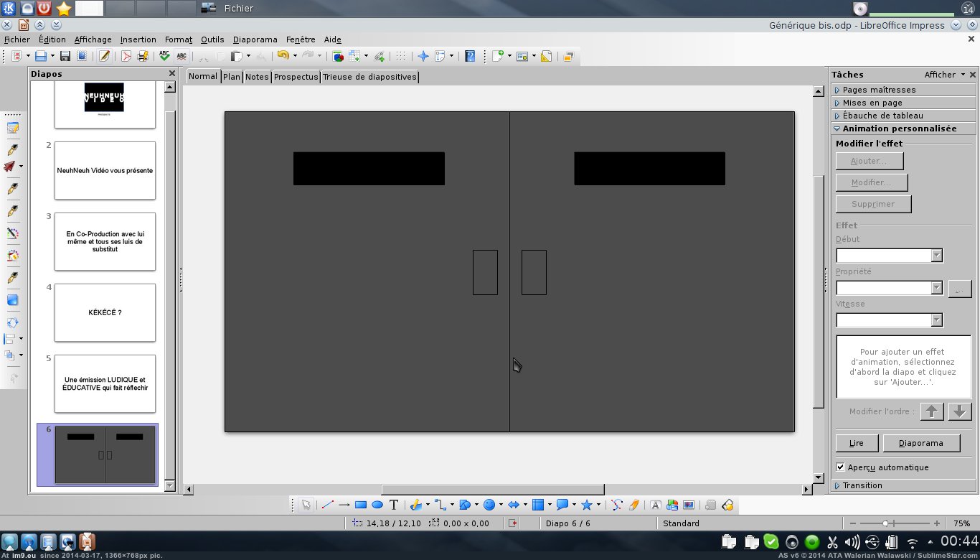This screenshot has width=980, height=560.
Task: Select the Ellipse drawing tool
Action: click(377, 505)
